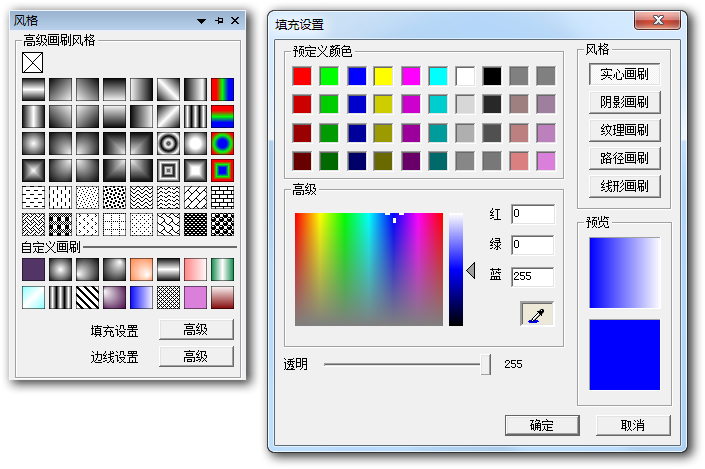Image resolution: width=705 pixels, height=469 pixels.
Task: Select the grayscale concentric circles gradient brush
Action: 167,143
